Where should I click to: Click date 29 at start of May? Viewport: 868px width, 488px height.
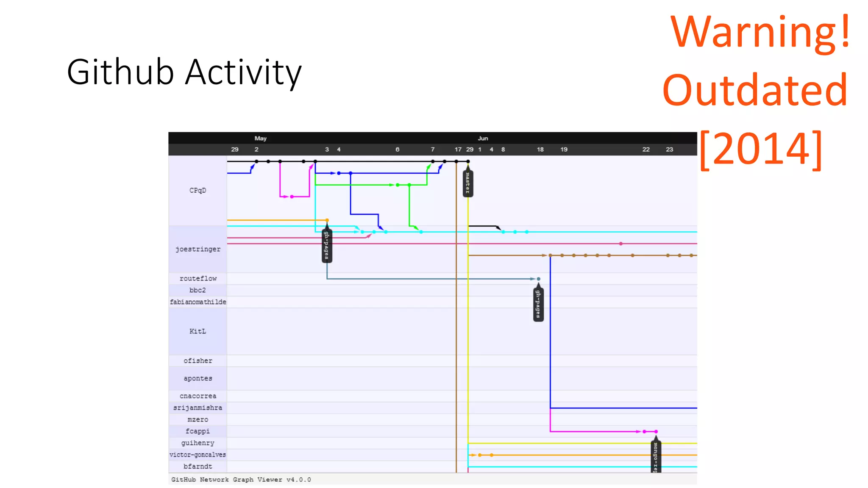235,150
